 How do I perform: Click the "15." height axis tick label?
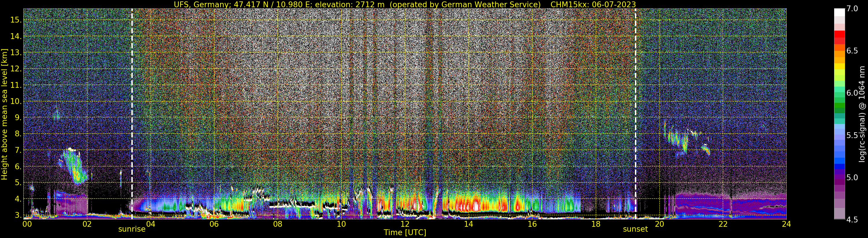(x=16, y=20)
